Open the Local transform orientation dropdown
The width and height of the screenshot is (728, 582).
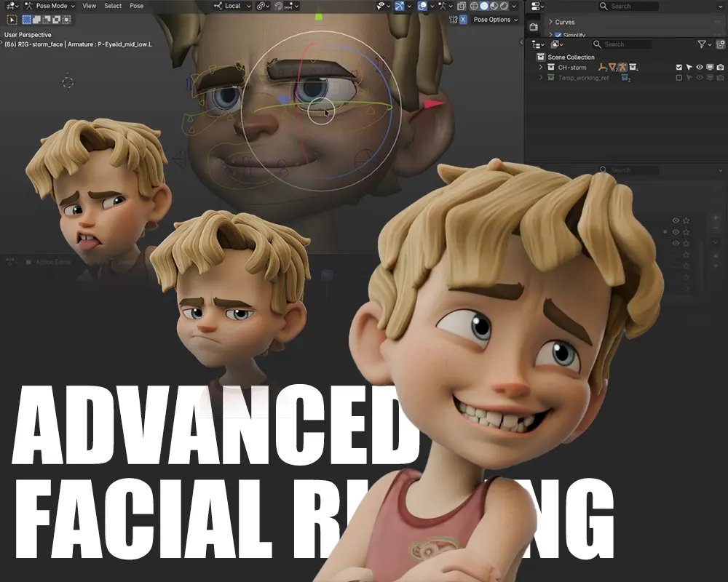coord(232,6)
